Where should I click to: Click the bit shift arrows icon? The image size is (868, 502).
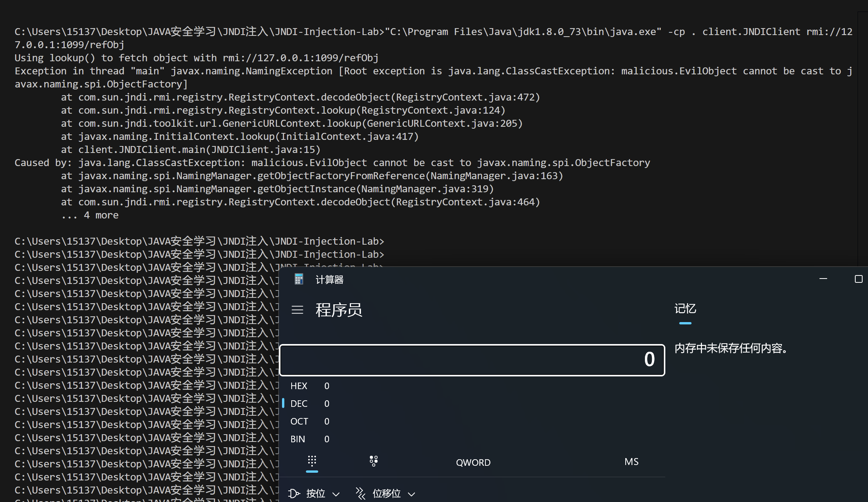[361, 494]
